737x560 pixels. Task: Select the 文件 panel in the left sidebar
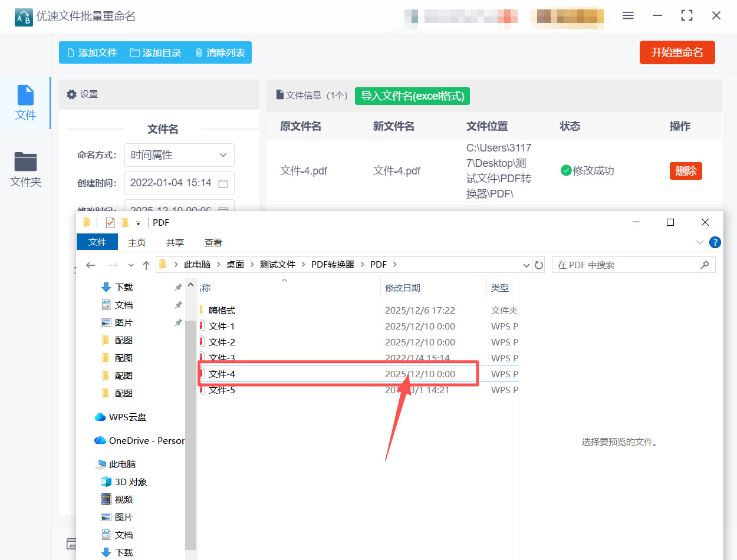(x=25, y=104)
